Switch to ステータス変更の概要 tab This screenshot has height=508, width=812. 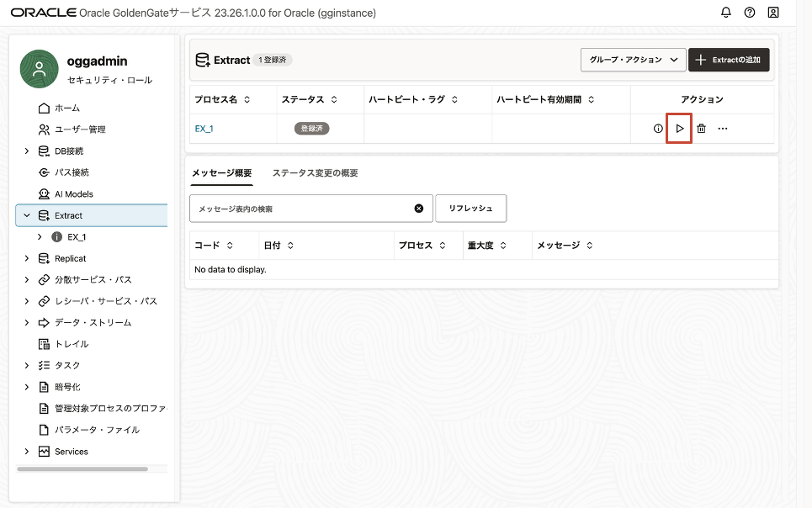315,173
